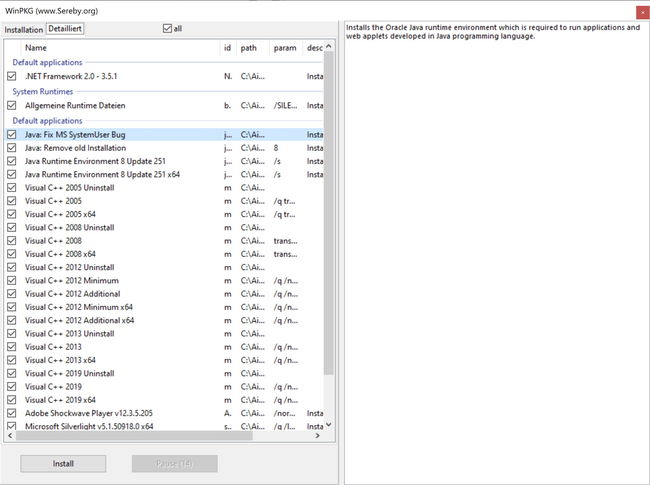Toggle Visual C++ 2019 x64 checkbox
Viewport: 650px width, 485px height.
12,400
